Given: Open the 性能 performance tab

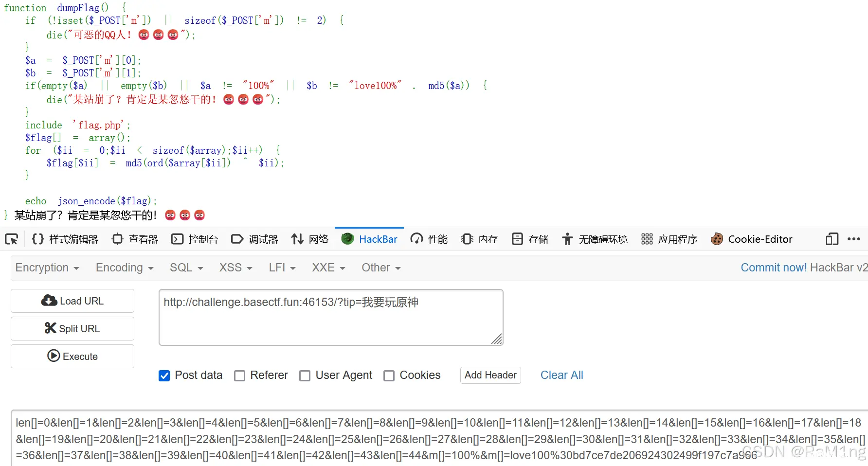Looking at the screenshot, I should pyautogui.click(x=429, y=239).
